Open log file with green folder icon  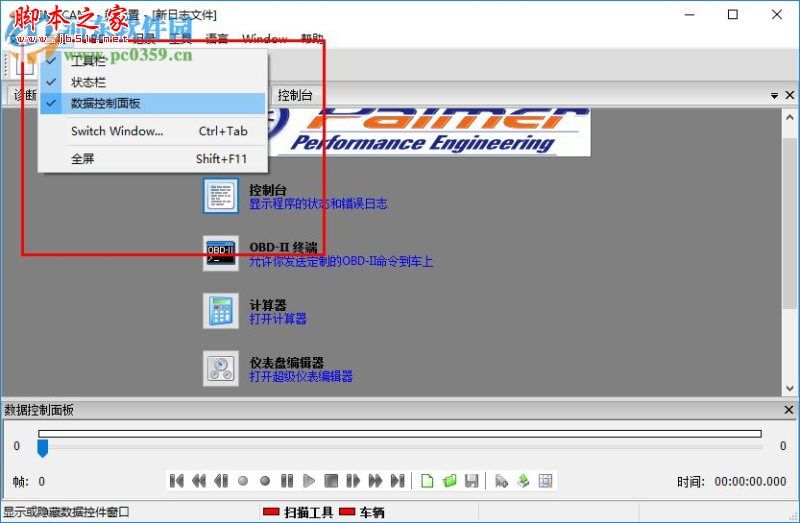pyautogui.click(x=449, y=481)
